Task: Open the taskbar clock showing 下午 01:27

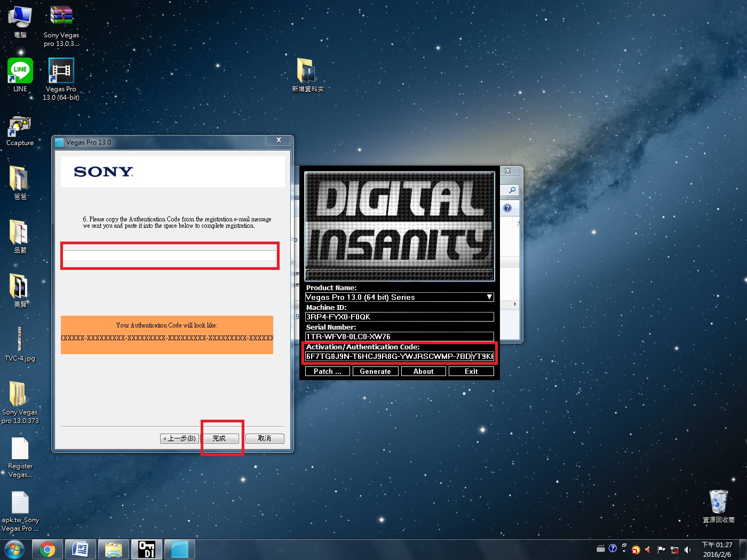Action: pos(717,549)
